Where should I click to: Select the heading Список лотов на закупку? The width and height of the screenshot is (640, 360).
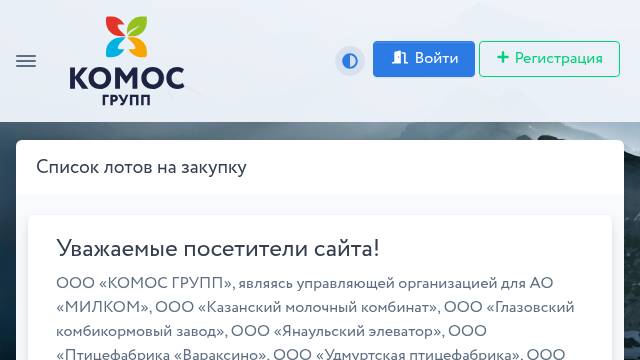141,167
